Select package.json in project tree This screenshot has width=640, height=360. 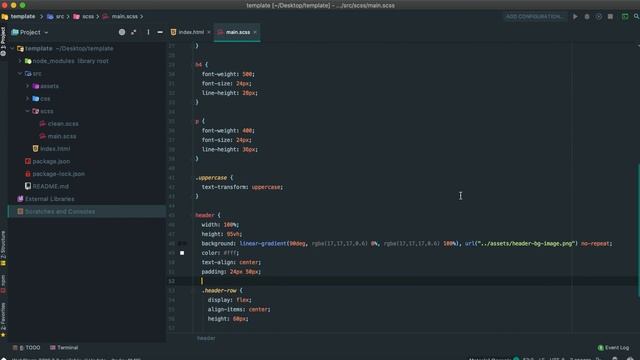click(47, 162)
